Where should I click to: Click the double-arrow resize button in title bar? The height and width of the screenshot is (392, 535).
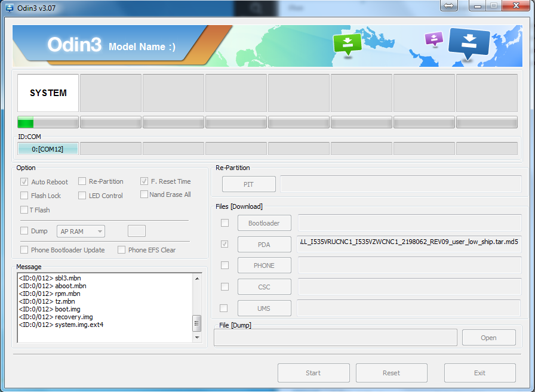tap(450, 5)
